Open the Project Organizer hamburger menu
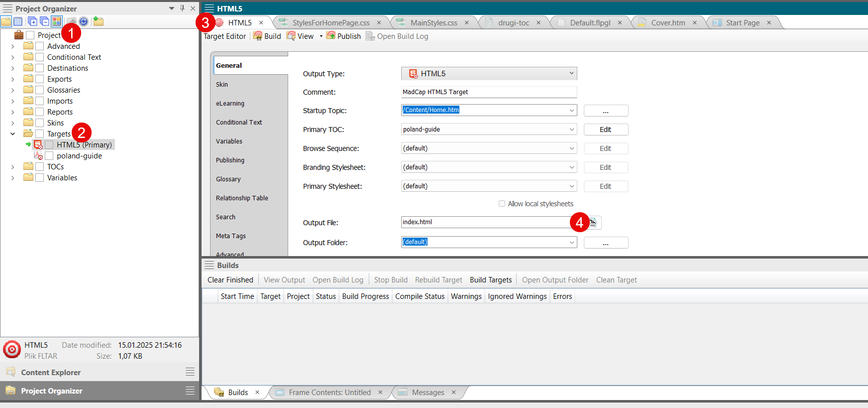Viewport: 868px width, 408px height. click(x=7, y=8)
